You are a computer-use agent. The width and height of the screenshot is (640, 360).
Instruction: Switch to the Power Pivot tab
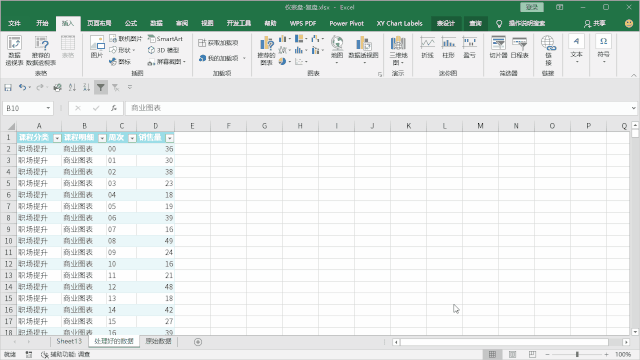coord(347,23)
